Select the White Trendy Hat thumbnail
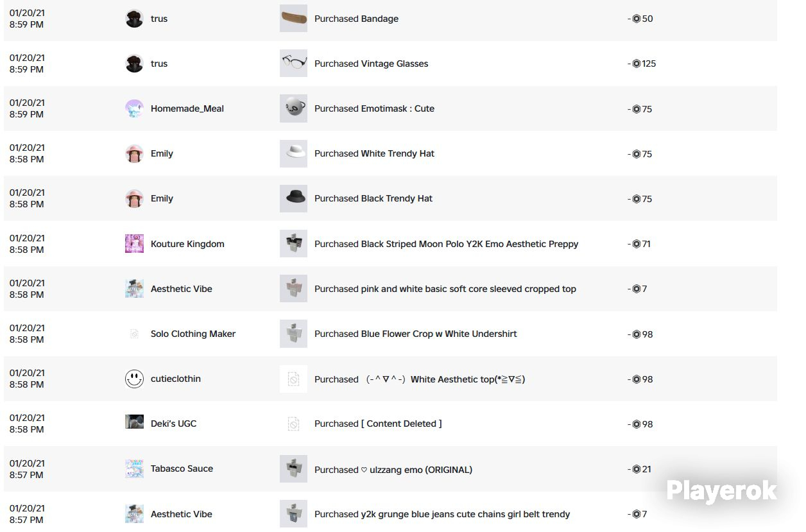806x532 pixels. [293, 153]
